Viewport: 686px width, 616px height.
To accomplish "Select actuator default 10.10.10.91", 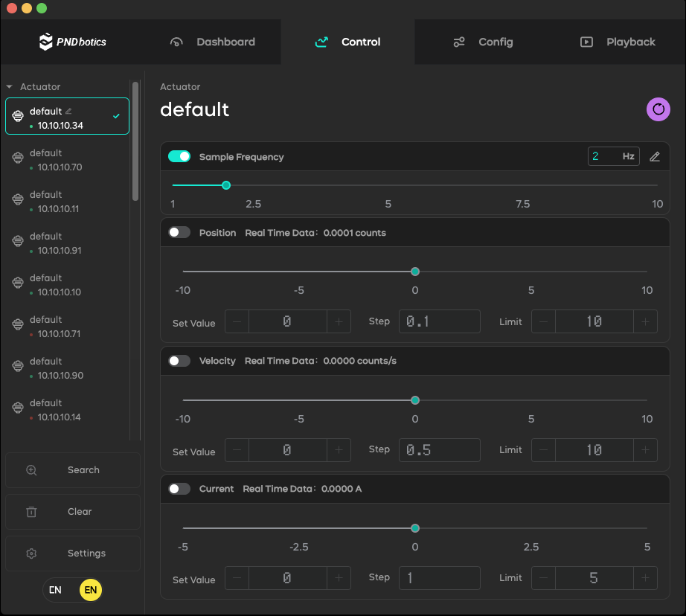I will click(68, 241).
